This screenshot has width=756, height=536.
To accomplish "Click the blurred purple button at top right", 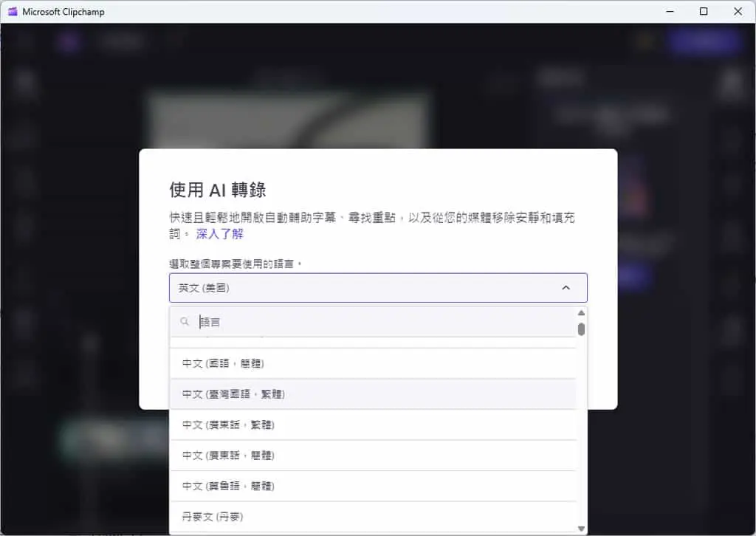I will pyautogui.click(x=704, y=41).
